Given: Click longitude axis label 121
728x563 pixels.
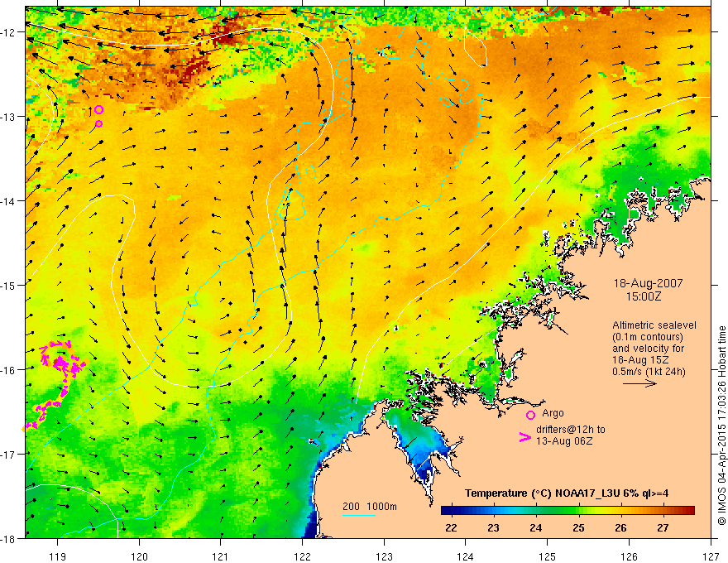Looking at the screenshot, I should click(221, 556).
